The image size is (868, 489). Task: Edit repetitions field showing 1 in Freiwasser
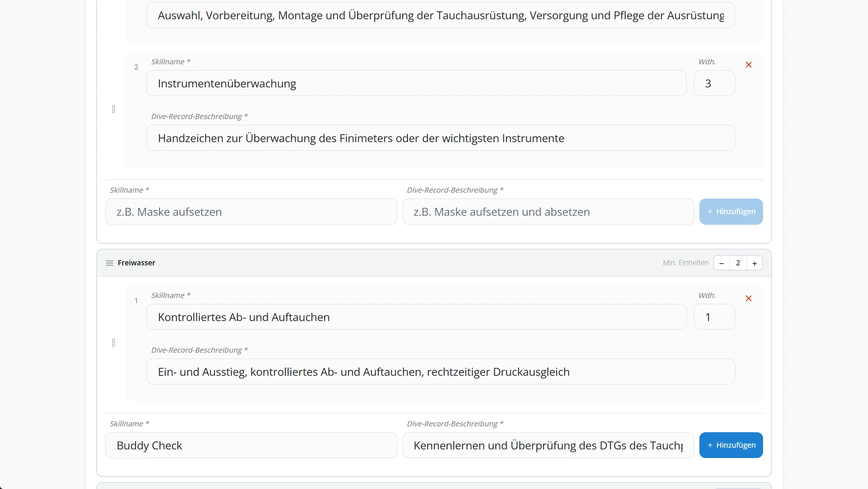(714, 317)
